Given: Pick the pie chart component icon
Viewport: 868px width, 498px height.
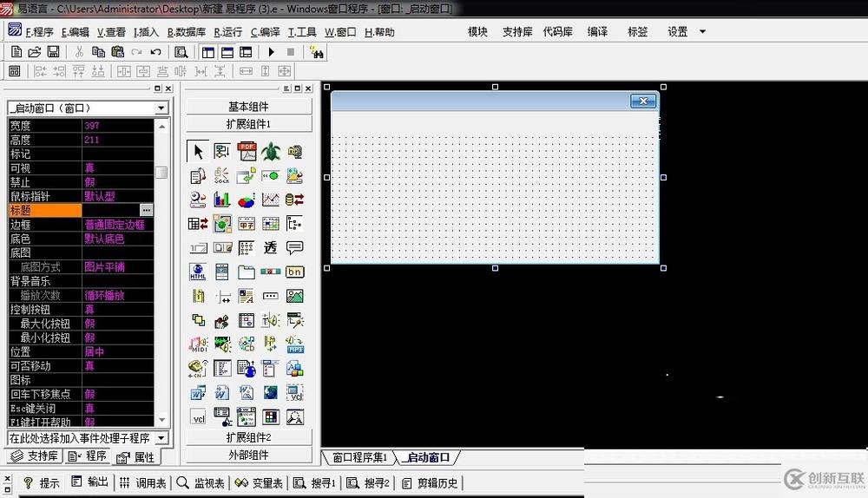Looking at the screenshot, I should pyautogui.click(x=247, y=200).
